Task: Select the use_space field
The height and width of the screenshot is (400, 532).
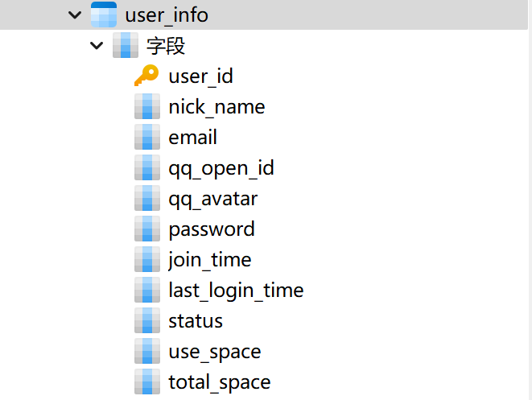Action: 215,353
